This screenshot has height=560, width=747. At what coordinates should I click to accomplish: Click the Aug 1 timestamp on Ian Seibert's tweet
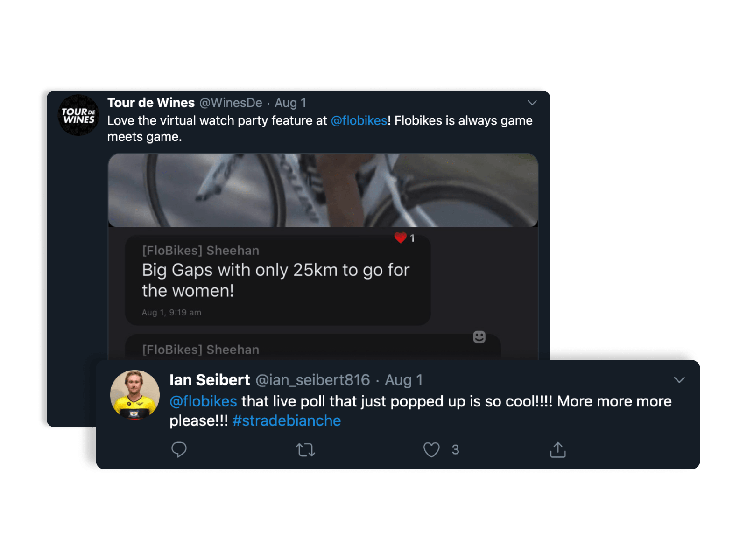404,380
